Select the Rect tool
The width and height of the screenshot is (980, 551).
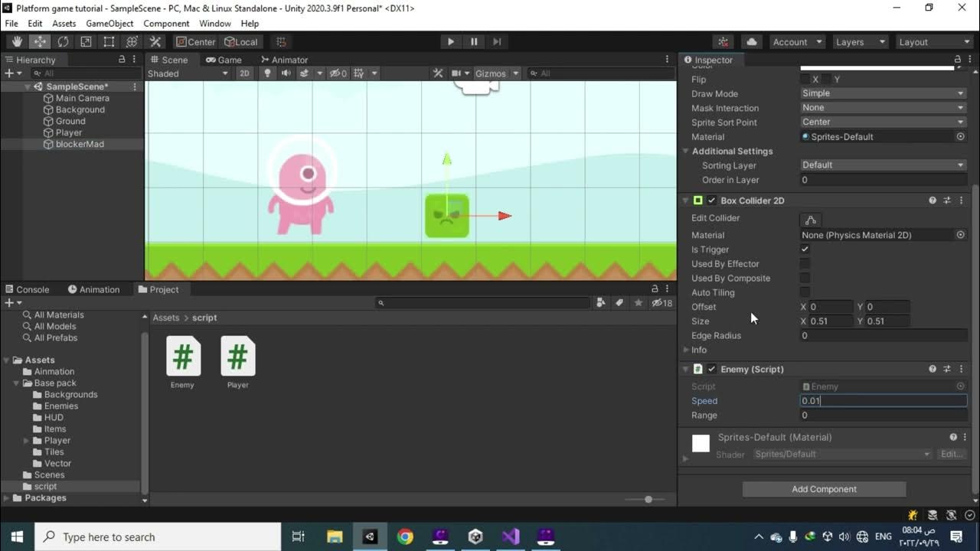[x=109, y=42]
